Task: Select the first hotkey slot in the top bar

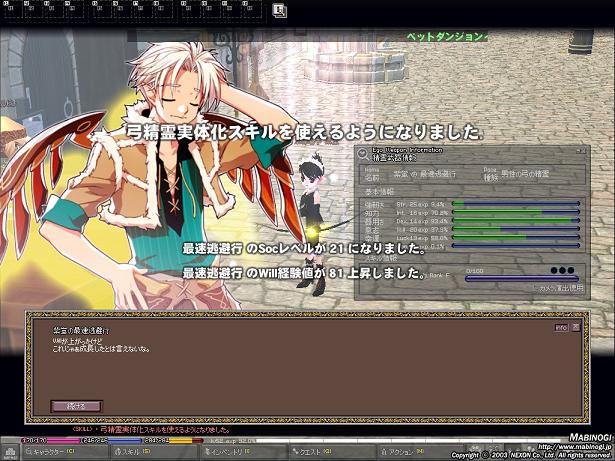Action: 13,9
